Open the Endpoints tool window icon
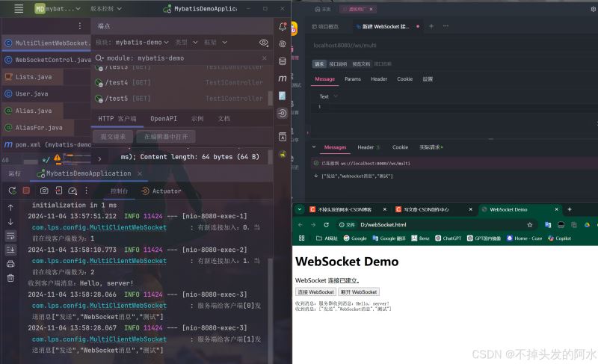The image size is (598, 364). coord(283,113)
